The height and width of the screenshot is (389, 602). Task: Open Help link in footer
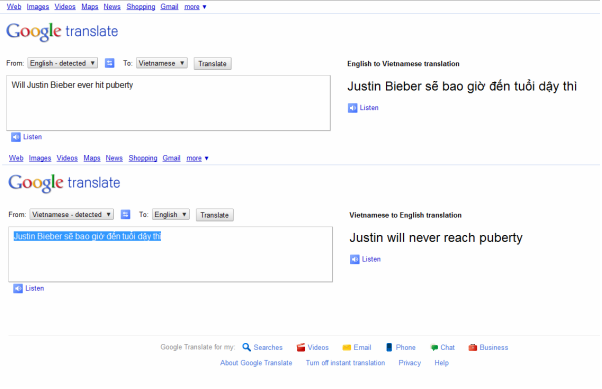pos(442,363)
